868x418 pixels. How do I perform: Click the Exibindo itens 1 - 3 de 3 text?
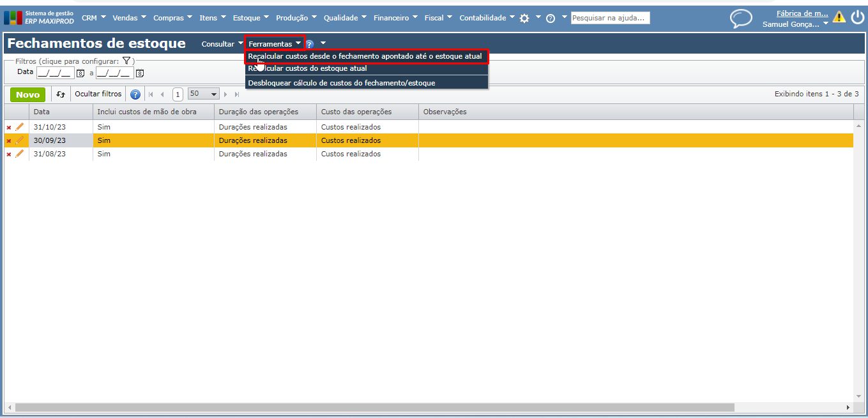click(816, 94)
